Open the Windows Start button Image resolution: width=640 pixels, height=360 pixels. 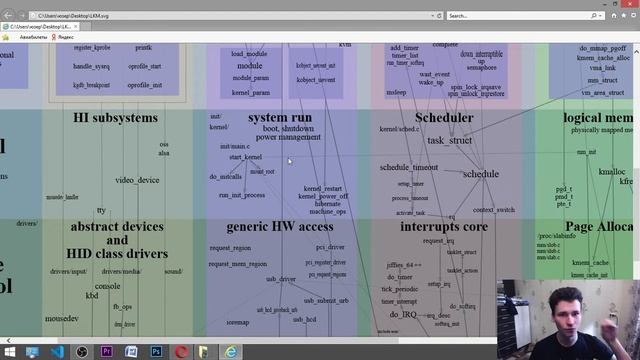[9, 351]
